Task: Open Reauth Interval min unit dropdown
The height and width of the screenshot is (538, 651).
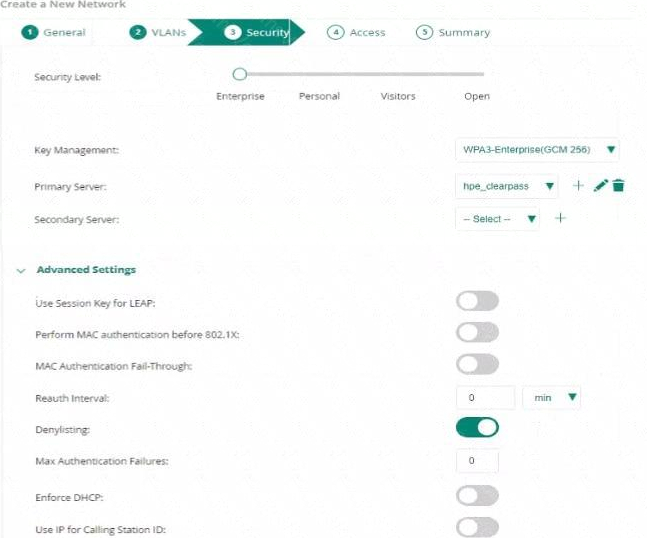Action: 552,397
